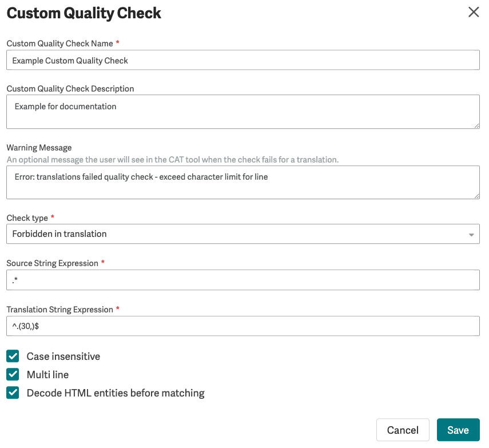Click the Check type label
This screenshot has height=448, width=489.
[27, 218]
